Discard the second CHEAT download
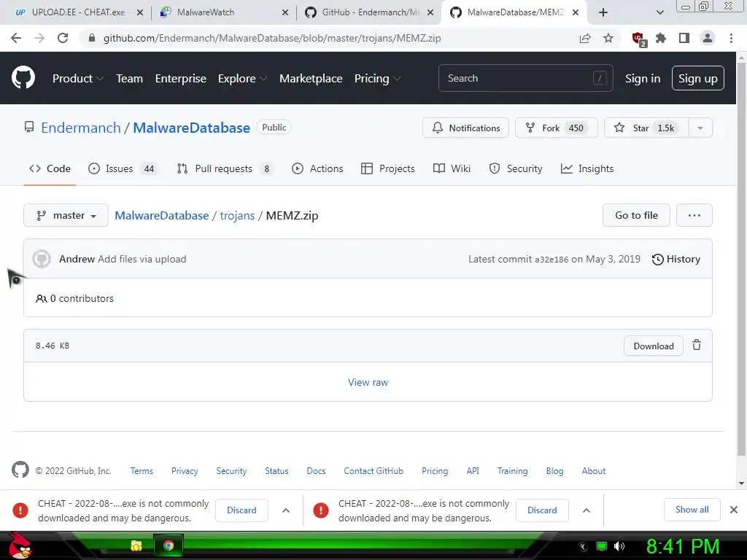The height and width of the screenshot is (560, 747). click(x=542, y=510)
